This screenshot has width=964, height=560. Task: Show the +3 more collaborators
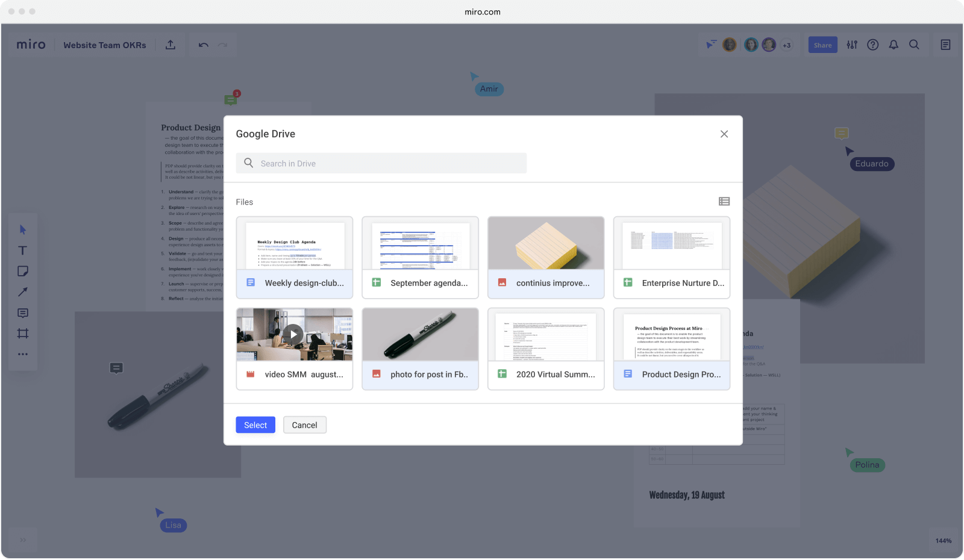pyautogui.click(x=787, y=45)
